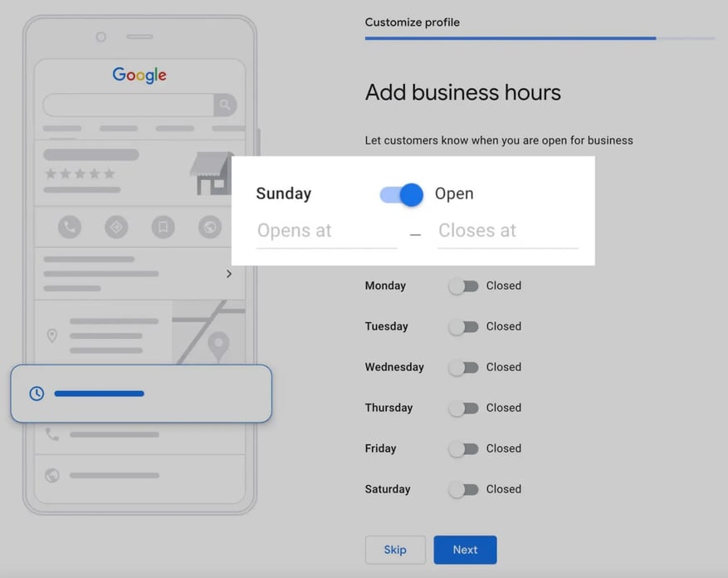Click the Google logo in phone mockup

pos(139,75)
